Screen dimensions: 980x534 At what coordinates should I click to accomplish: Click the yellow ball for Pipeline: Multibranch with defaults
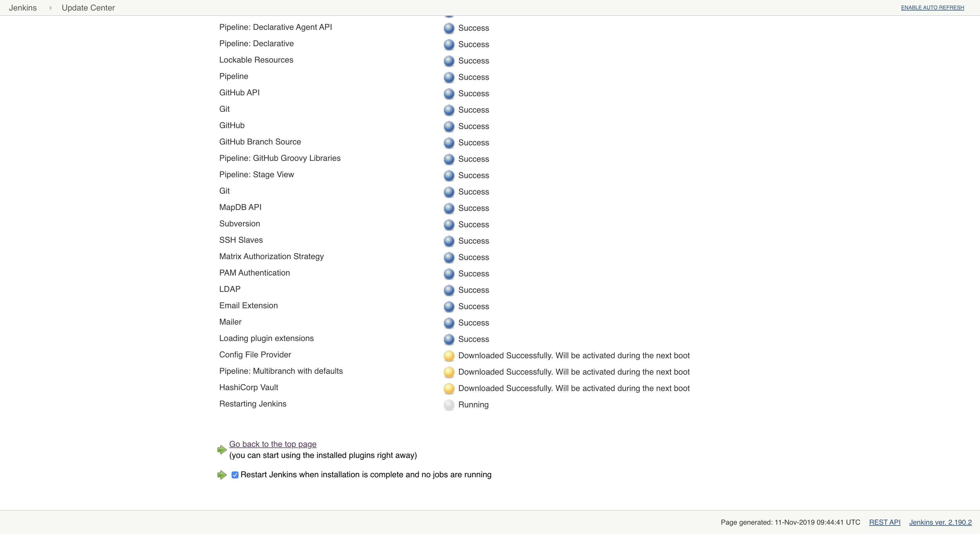[x=449, y=372]
